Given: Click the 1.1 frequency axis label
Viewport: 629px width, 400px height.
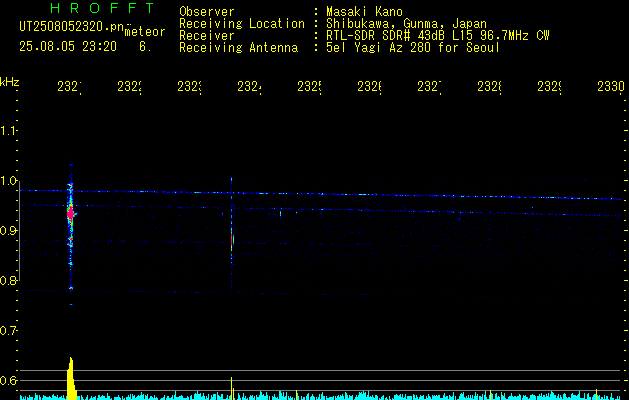Looking at the screenshot, I should coord(8,131).
